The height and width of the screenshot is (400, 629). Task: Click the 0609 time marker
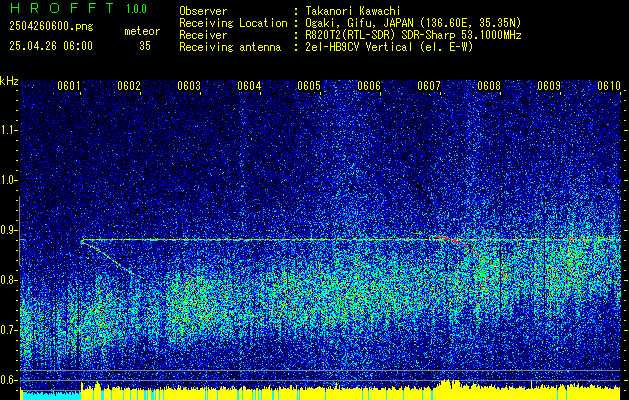click(x=549, y=86)
